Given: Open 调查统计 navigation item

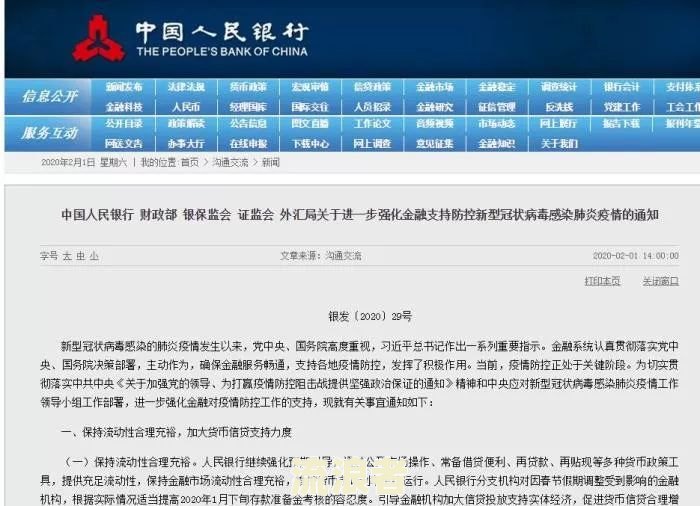Looking at the screenshot, I should click(x=559, y=87).
